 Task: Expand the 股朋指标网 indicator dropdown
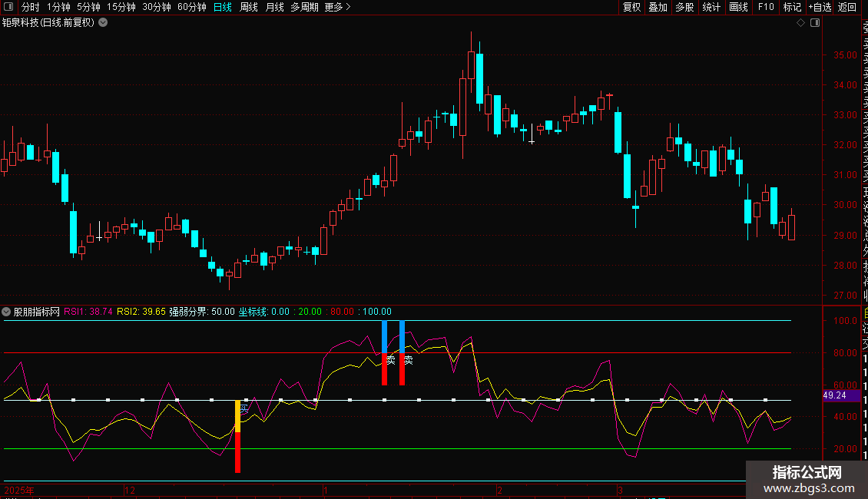pyautogui.click(x=6, y=312)
